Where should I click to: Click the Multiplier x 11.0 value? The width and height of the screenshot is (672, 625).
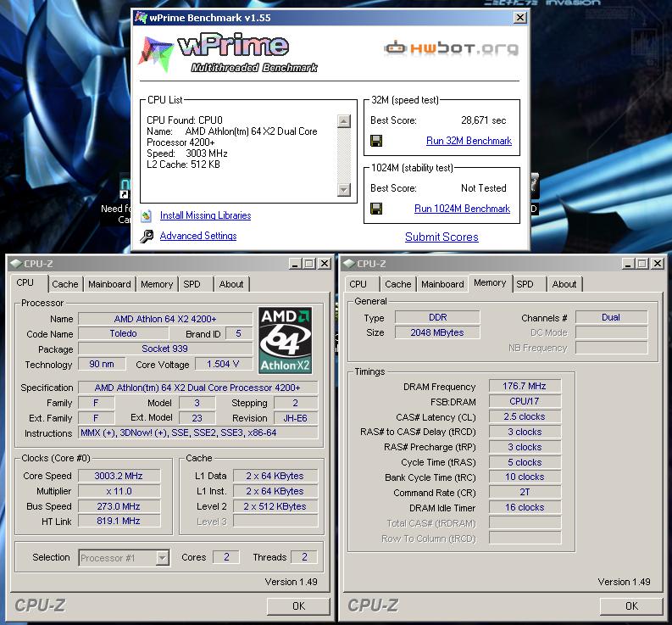pyautogui.click(x=119, y=491)
